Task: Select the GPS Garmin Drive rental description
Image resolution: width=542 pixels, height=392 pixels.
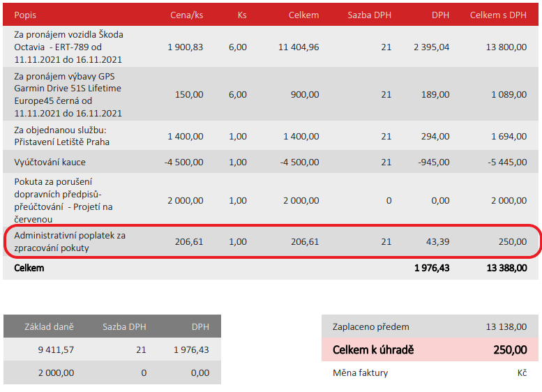Action: click(x=68, y=94)
